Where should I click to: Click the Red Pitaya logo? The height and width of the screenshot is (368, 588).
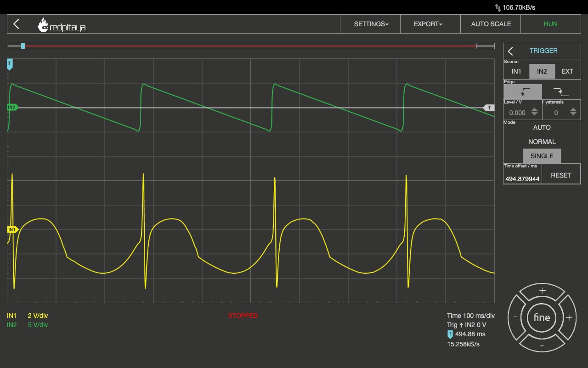coord(62,25)
